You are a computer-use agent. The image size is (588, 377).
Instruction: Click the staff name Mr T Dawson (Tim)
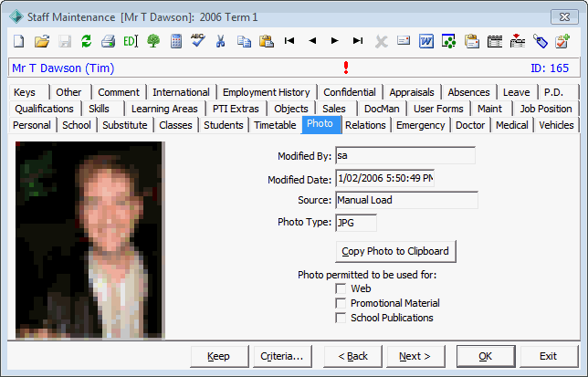[x=63, y=68]
